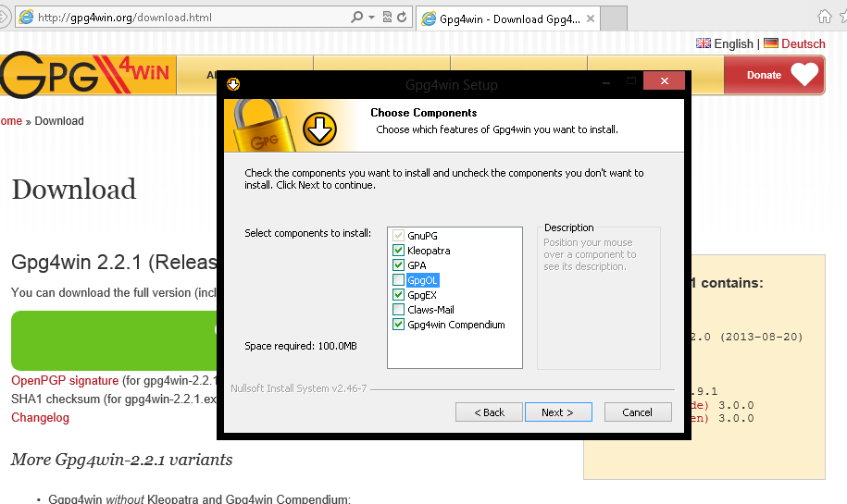The image size is (847, 504).
Task: Enable the GpgOL component checkbox
Action: pyautogui.click(x=399, y=279)
